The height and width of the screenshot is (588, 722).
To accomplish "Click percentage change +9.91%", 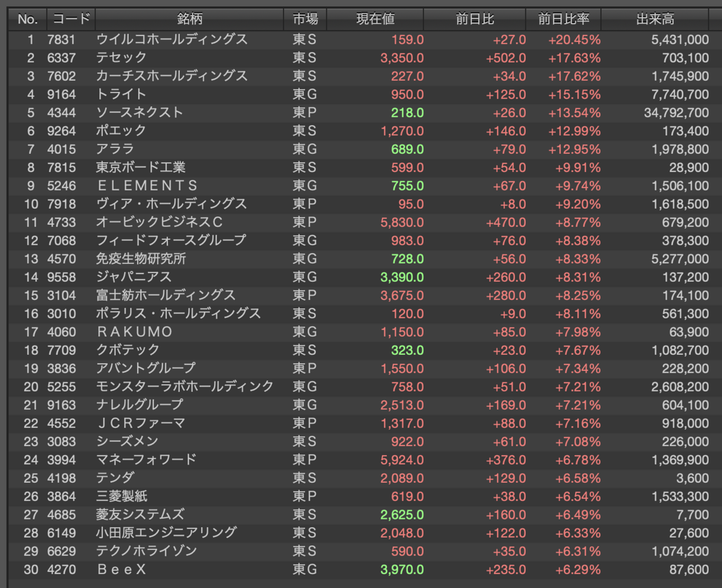I will (x=578, y=167).
